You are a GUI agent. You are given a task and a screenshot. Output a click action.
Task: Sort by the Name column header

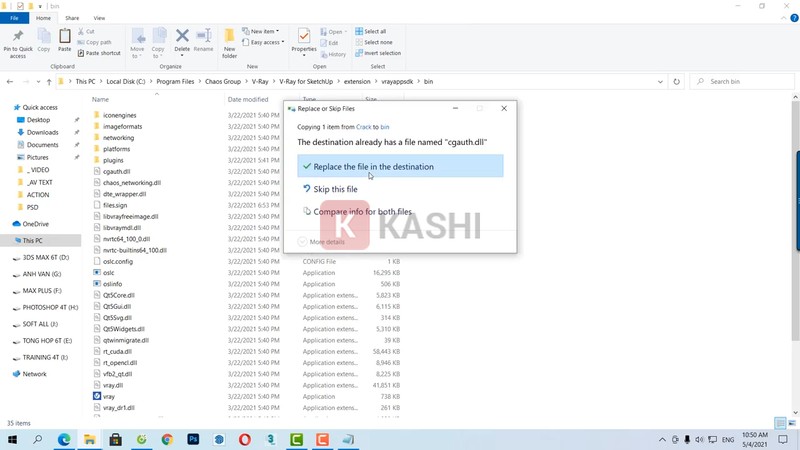click(101, 99)
